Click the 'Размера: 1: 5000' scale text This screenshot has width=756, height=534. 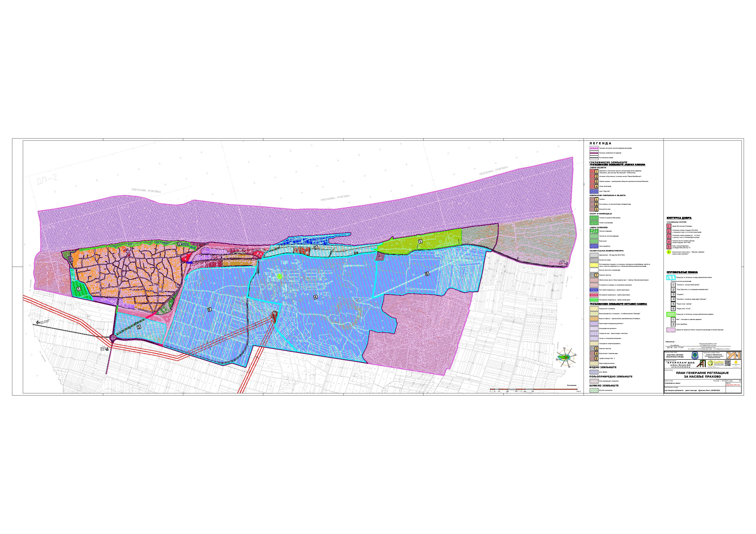(719, 381)
